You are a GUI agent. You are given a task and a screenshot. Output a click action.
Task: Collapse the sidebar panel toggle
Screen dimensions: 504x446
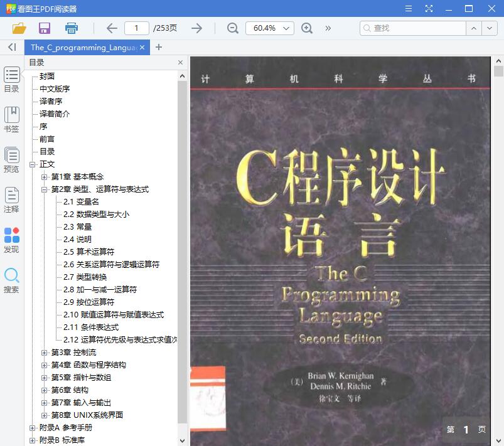pyautogui.click(x=12, y=47)
